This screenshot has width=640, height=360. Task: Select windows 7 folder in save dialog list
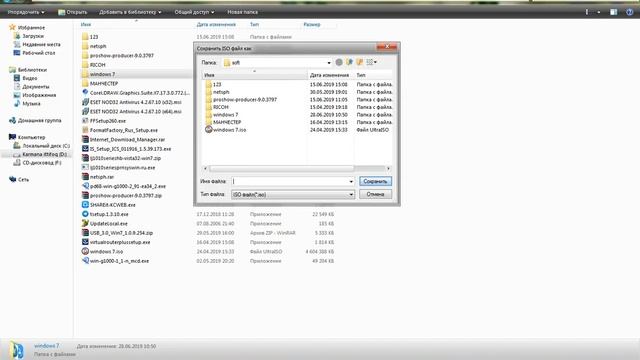tap(225, 115)
